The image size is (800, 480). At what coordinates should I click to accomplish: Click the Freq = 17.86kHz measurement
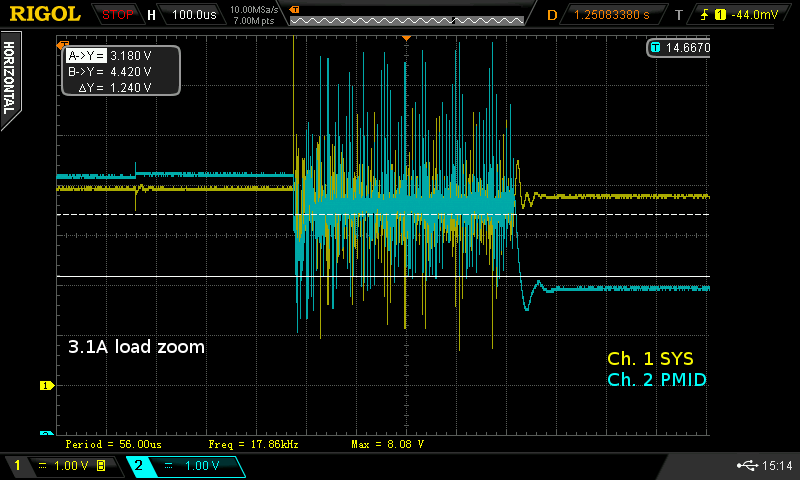[253, 444]
